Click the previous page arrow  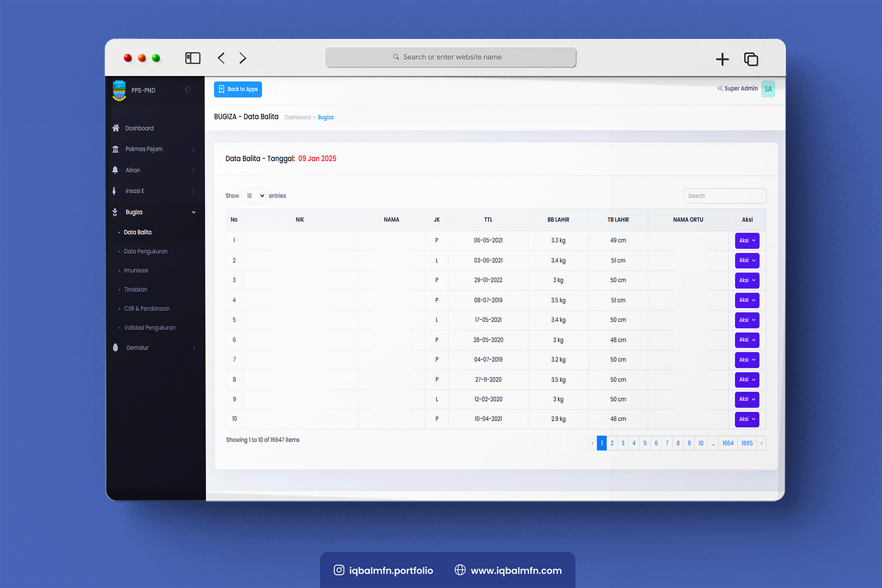pos(592,443)
